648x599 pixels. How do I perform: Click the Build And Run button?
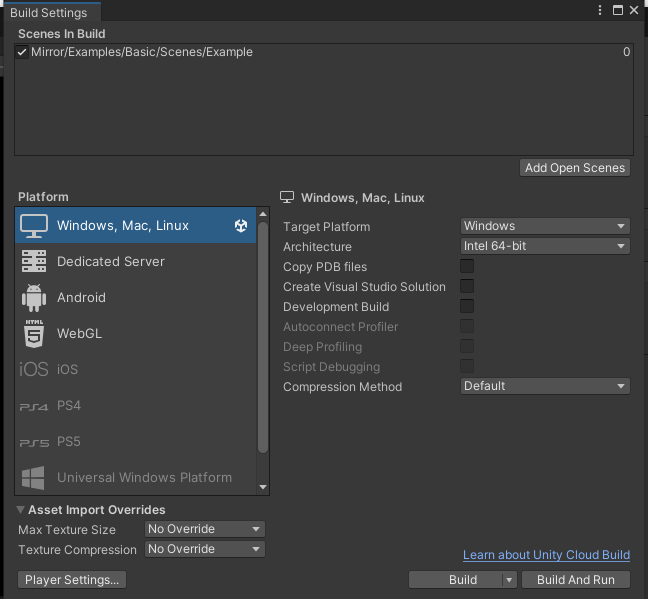point(576,580)
